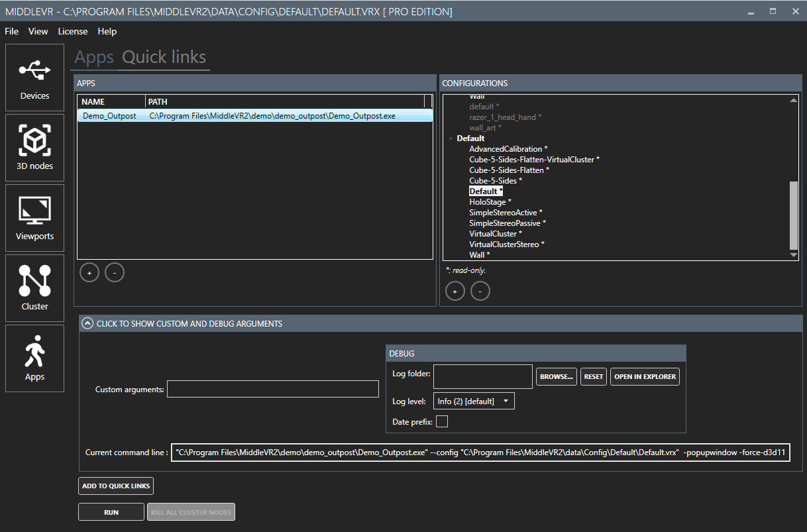Click the configurations list scrollbar thumb
The width and height of the screenshot is (807, 532).
pos(794,214)
